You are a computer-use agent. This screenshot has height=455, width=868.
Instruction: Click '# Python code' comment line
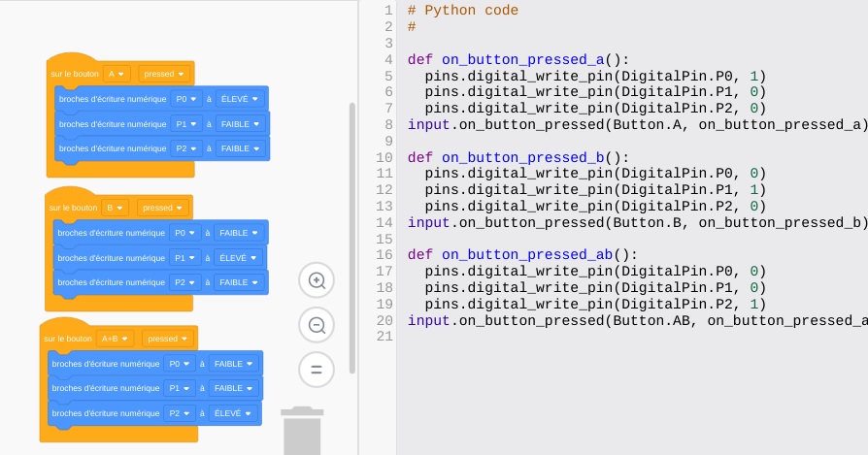coord(463,11)
